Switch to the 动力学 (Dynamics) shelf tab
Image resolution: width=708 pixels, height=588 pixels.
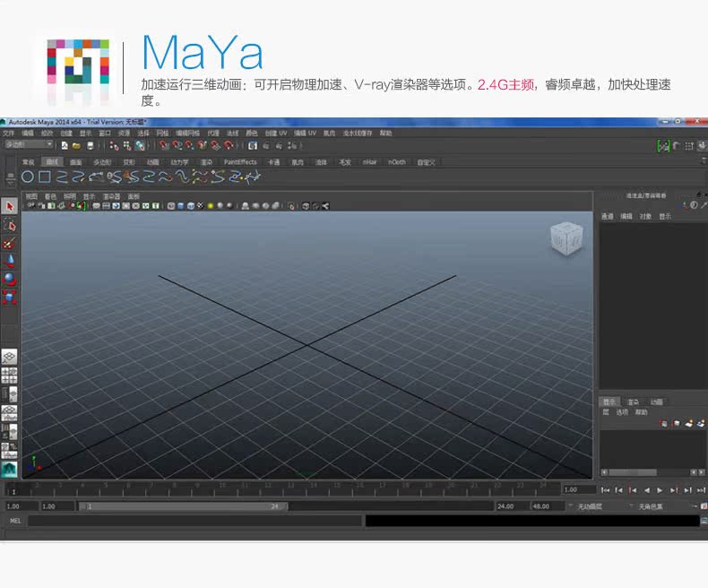(x=179, y=161)
